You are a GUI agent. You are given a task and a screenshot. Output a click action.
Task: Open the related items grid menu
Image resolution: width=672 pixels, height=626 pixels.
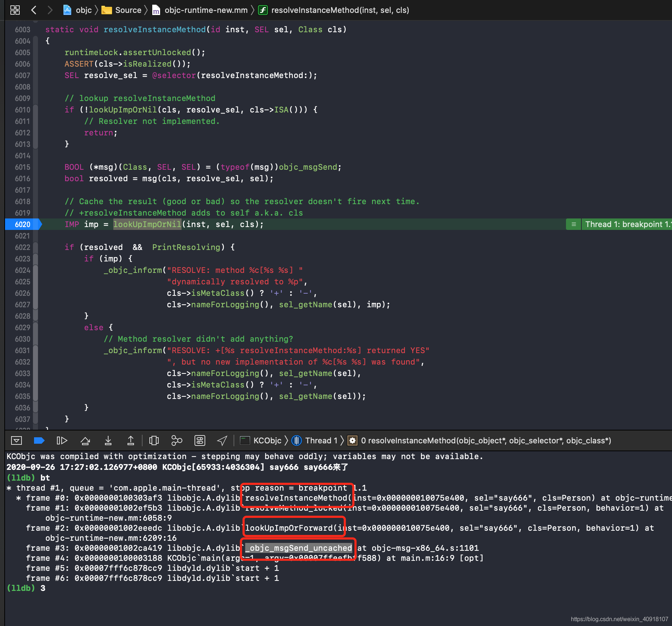(15, 10)
